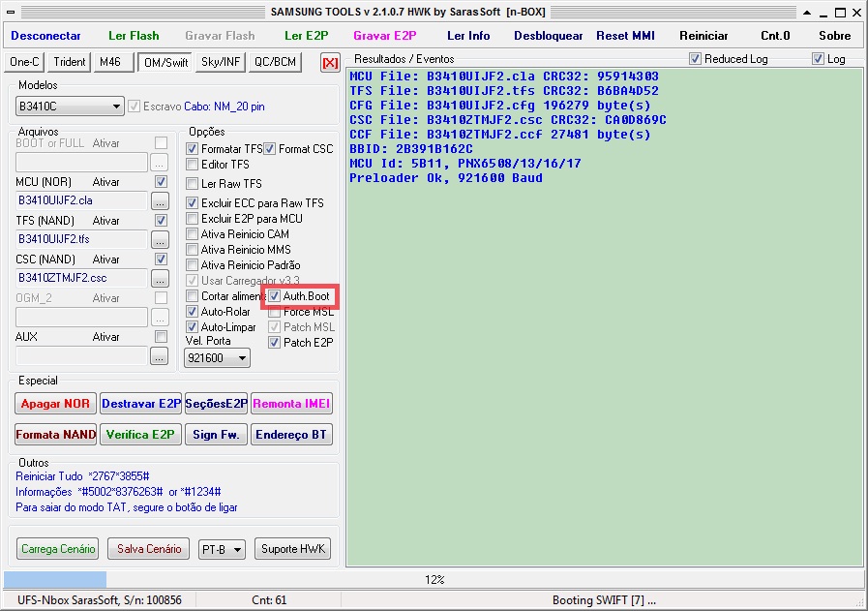Browse for MCU (NOR) file

coord(160,201)
